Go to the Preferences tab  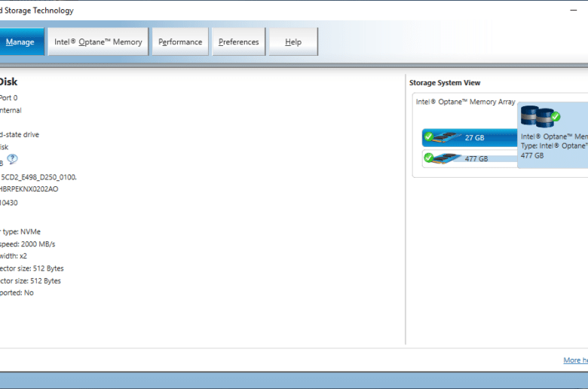[x=239, y=41]
